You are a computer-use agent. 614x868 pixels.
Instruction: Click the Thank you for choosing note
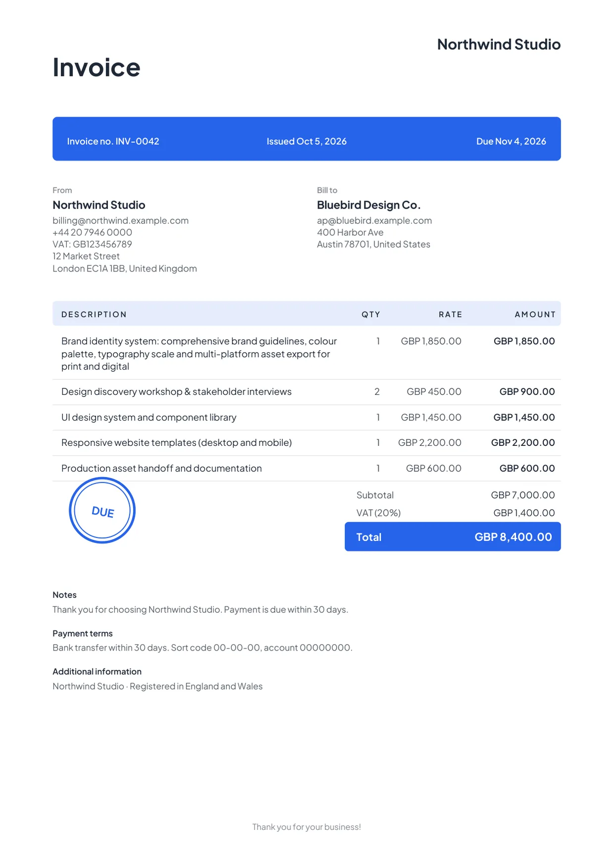pyautogui.click(x=200, y=609)
